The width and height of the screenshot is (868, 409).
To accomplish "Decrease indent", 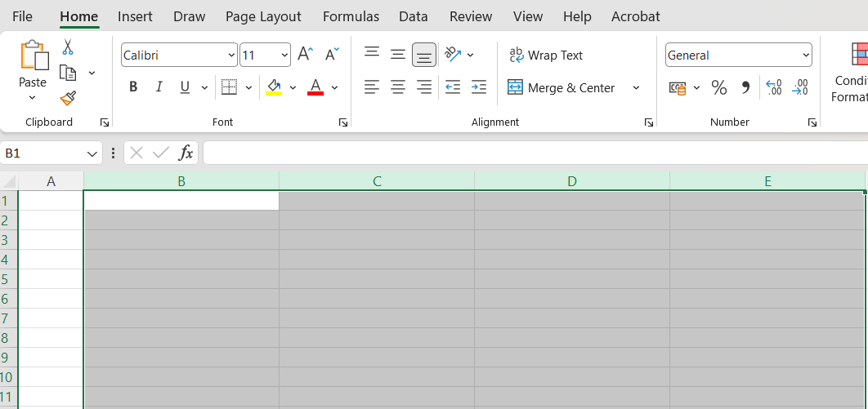I will tap(453, 87).
